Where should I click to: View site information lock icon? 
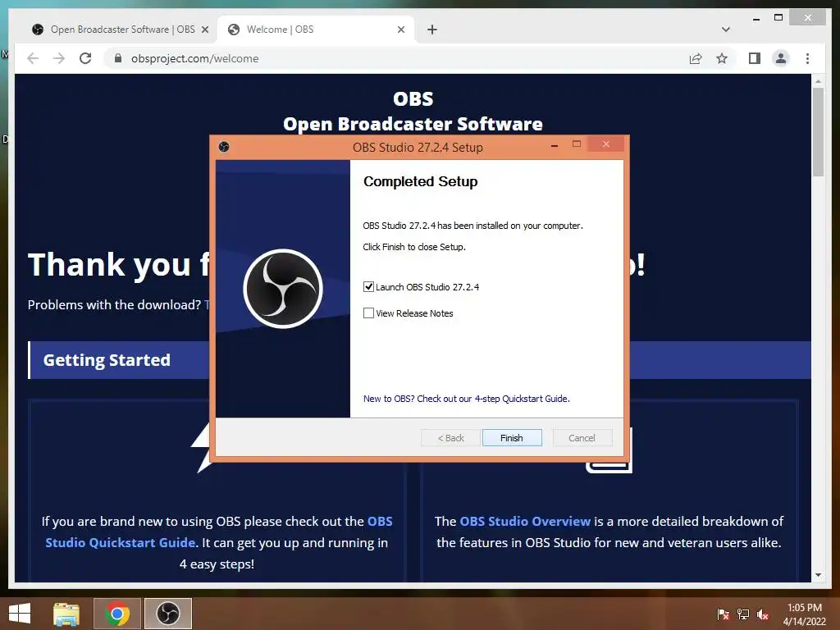click(118, 58)
